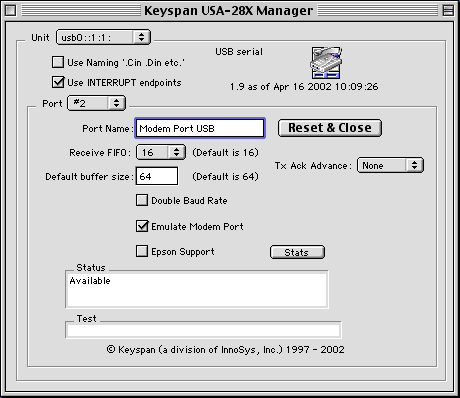The width and height of the screenshot is (460, 398).
Task: Click the 'Tx Ack Advance:' label
Action: point(313,166)
